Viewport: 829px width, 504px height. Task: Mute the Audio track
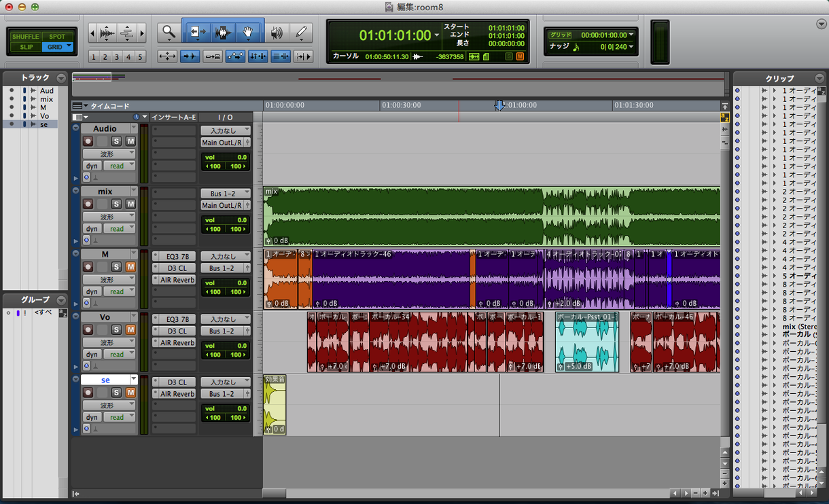(130, 141)
